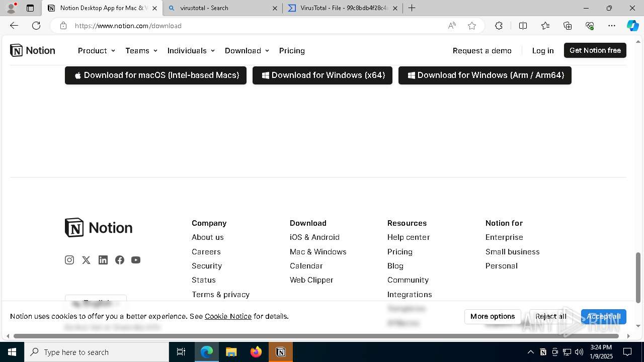Open Notion's LinkedIn icon
This screenshot has width=644, height=362.
(103, 260)
